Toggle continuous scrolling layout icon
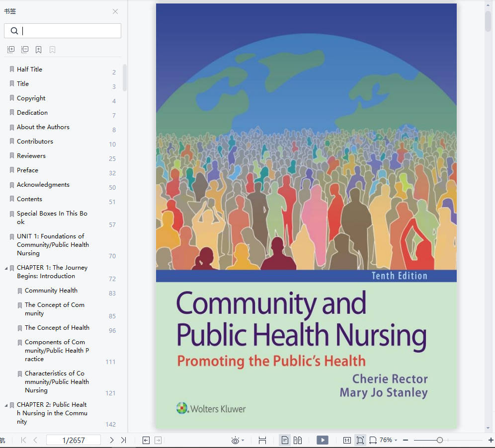The height and width of the screenshot is (448, 495). coord(262,440)
